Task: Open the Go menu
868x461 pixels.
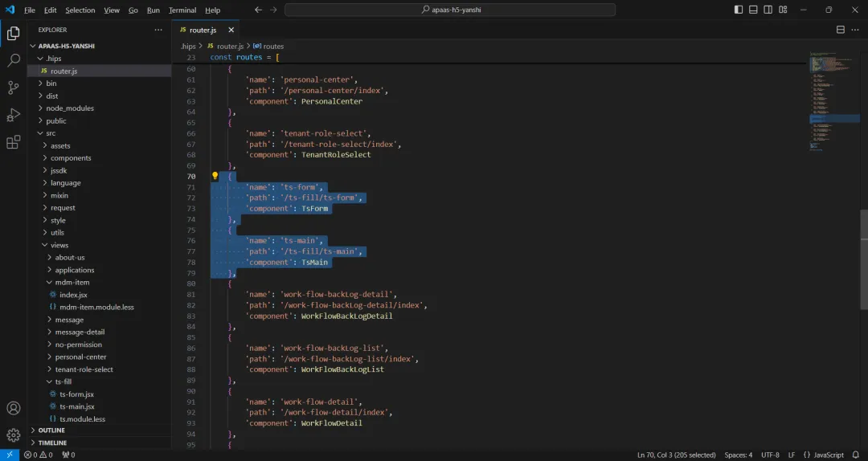Action: (133, 10)
